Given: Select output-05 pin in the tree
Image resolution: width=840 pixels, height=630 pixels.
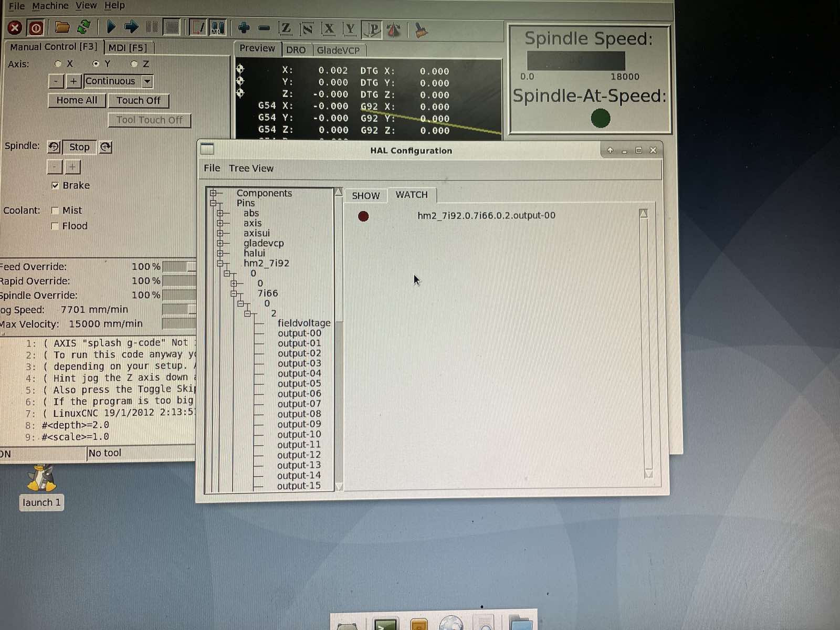Looking at the screenshot, I should [x=299, y=384].
